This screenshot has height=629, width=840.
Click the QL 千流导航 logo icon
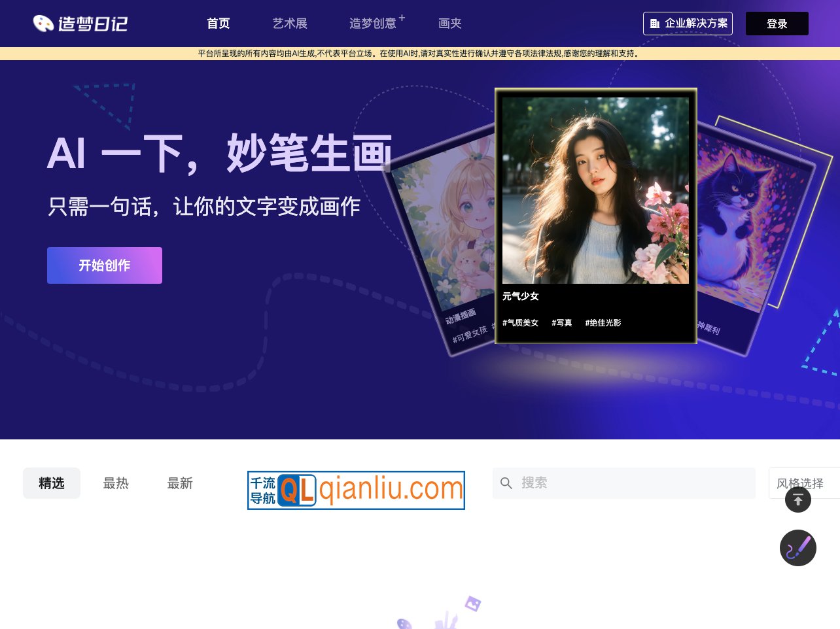(x=298, y=490)
